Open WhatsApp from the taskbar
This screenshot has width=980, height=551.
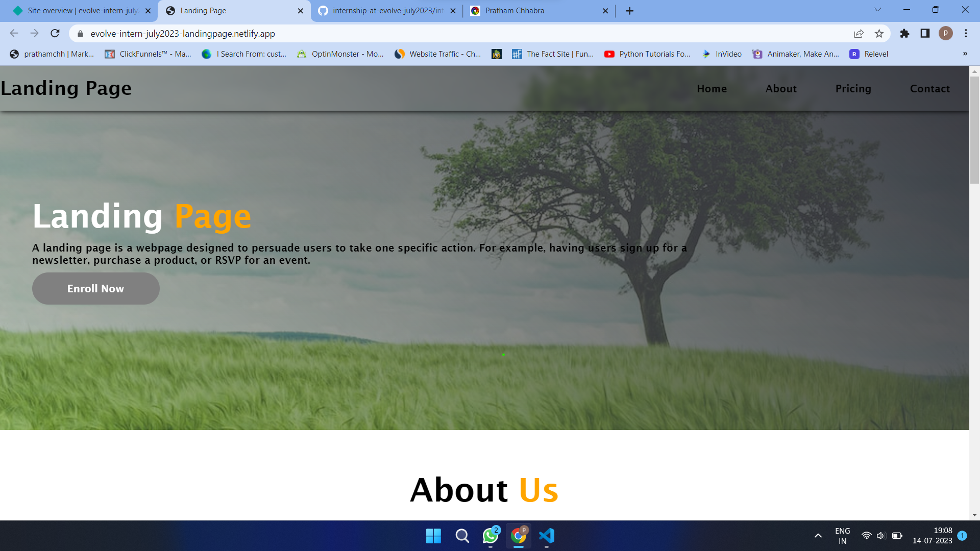click(x=491, y=536)
